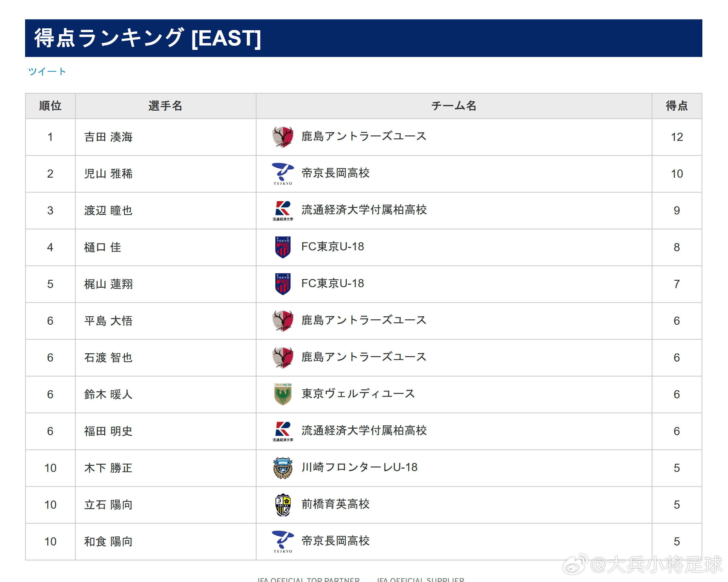Click FC Tokyo crest in 樋口 佳 row
Image resolution: width=728 pixels, height=582 pixels.
point(283,247)
